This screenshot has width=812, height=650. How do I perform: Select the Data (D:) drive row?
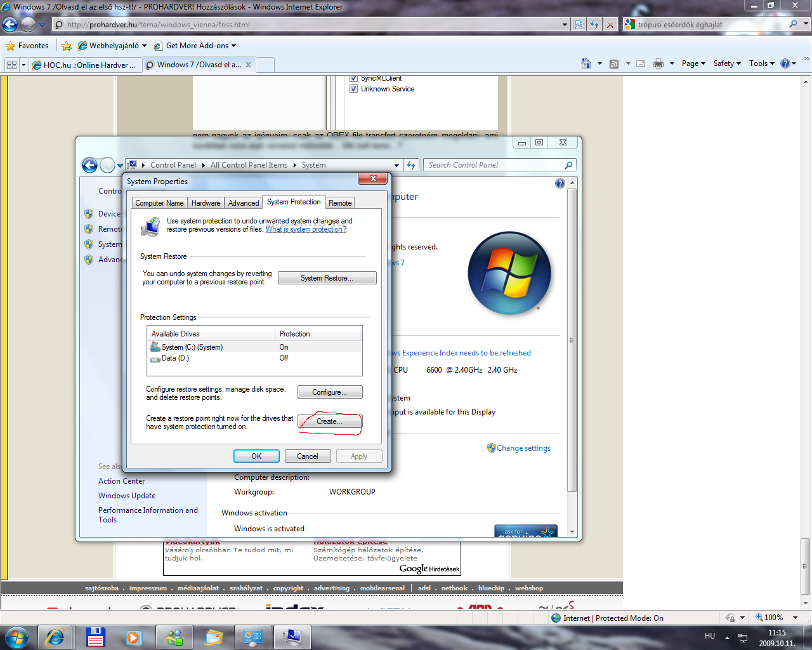pyautogui.click(x=255, y=358)
